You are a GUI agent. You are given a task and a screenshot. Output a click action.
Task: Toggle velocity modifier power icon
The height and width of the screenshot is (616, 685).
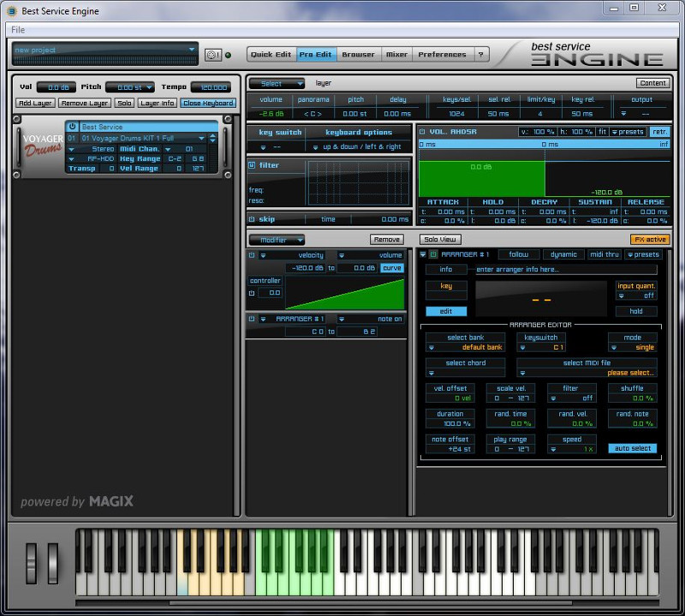(252, 254)
